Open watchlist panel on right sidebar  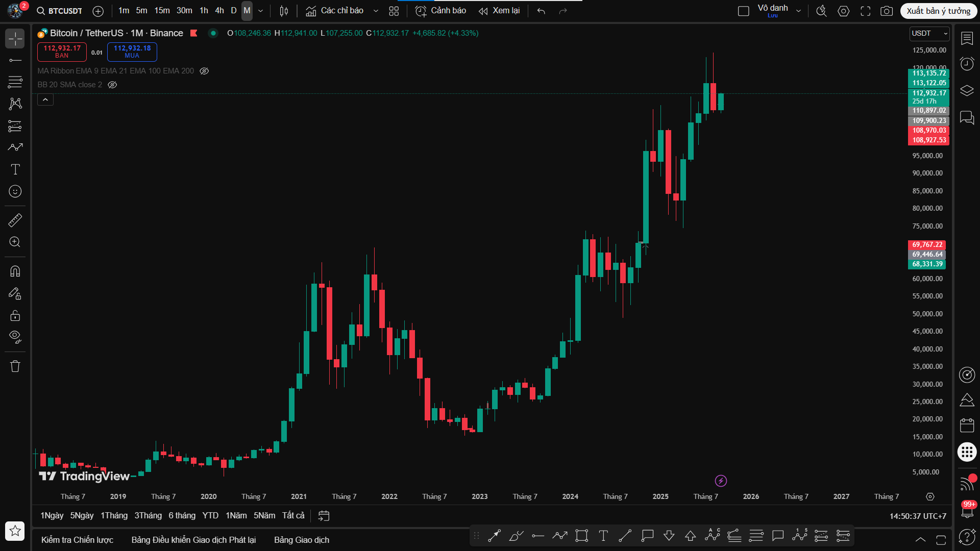point(967,39)
